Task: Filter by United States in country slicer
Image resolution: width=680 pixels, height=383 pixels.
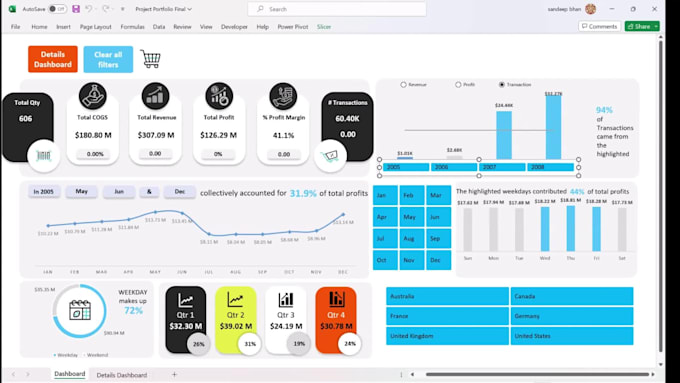Action: click(x=572, y=336)
